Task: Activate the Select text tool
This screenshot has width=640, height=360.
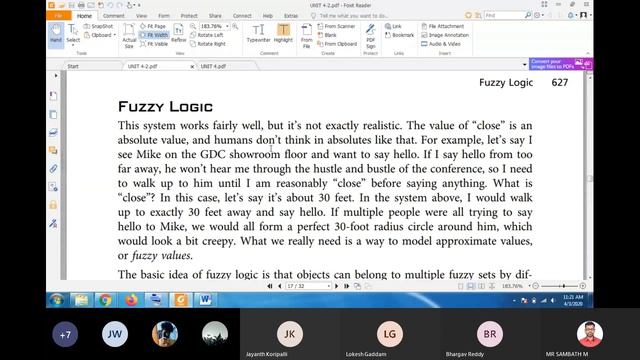Action: pos(73,34)
